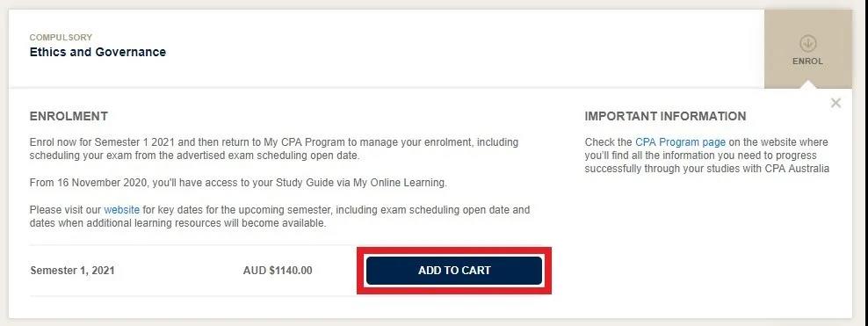The height and width of the screenshot is (326, 868).
Task: Click the pointer triangle beneath the ENROL tab
Action: (808, 84)
